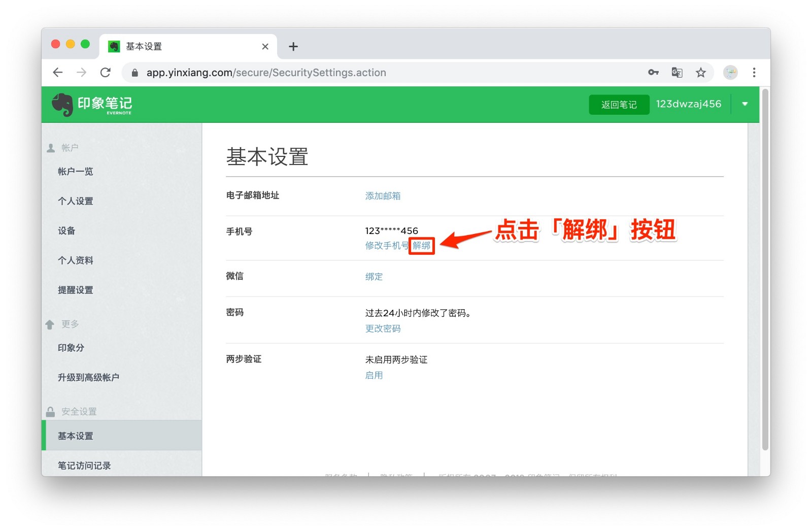The image size is (812, 531).
Task: Open a new tab with plus icon
Action: 293,47
